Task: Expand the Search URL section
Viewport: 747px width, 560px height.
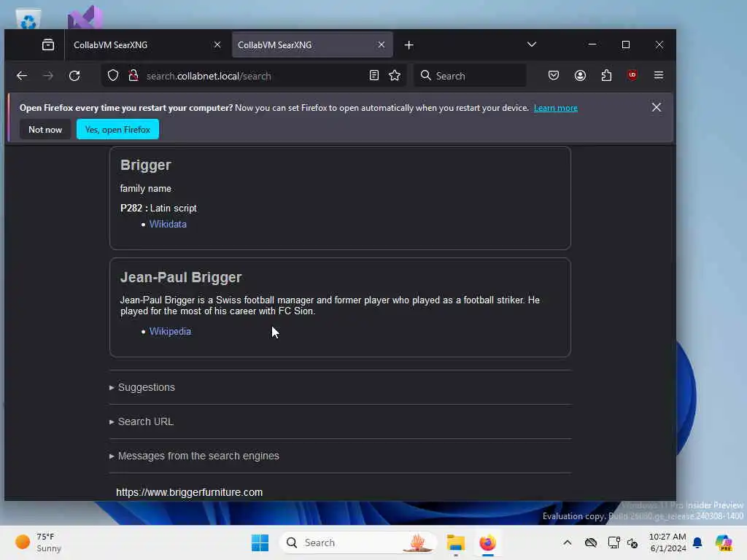Action: pos(142,421)
